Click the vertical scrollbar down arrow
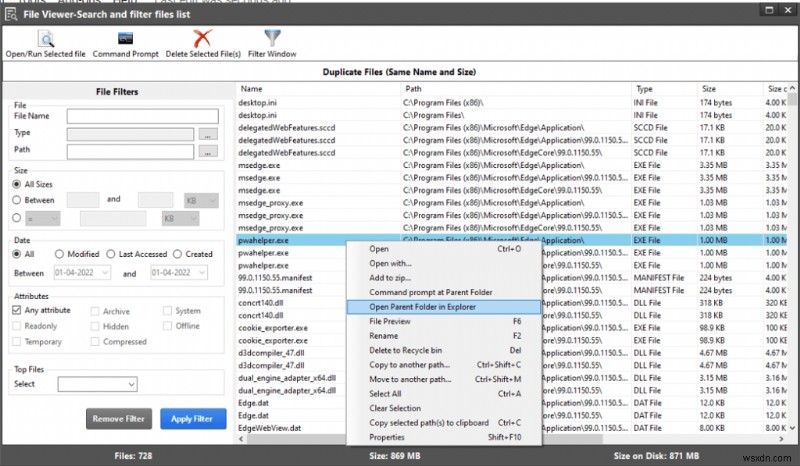This screenshot has width=800, height=466. [792, 428]
